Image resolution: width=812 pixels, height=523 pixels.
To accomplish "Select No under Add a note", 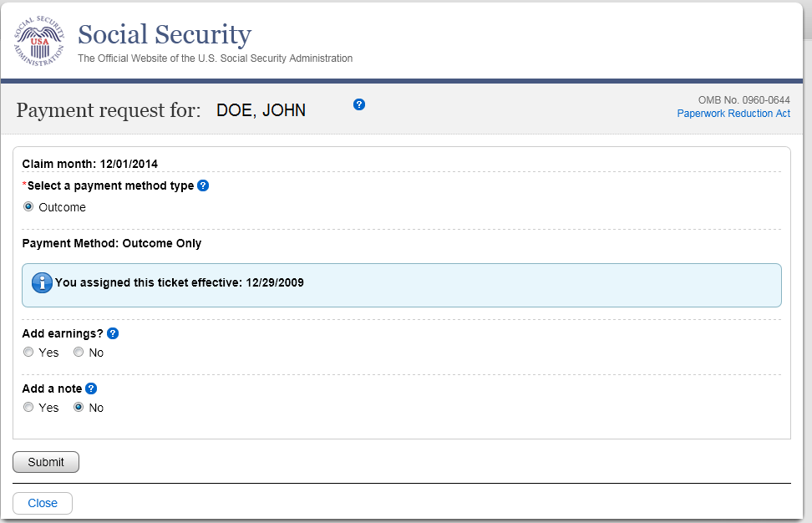I will point(79,408).
